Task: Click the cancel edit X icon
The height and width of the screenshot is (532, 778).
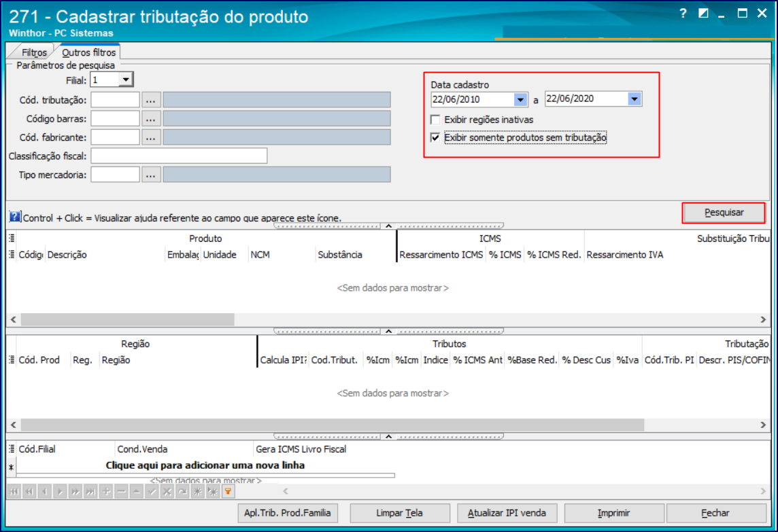Action: [x=168, y=492]
